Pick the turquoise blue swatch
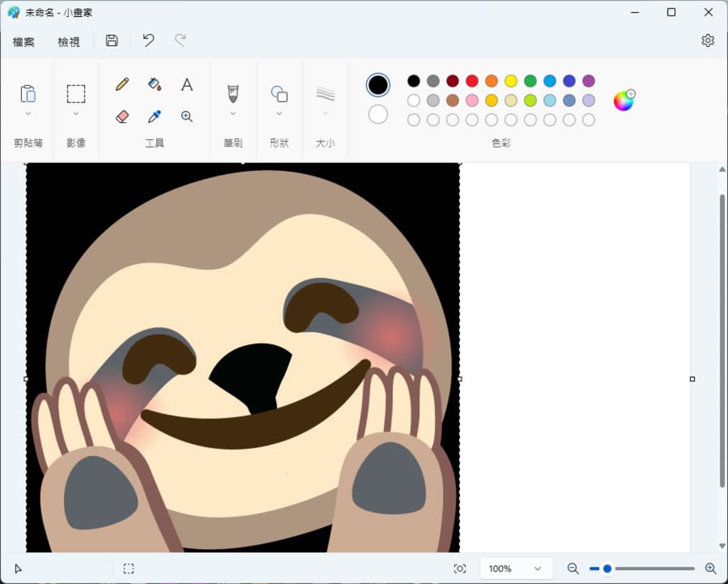This screenshot has height=584, width=728. click(x=550, y=81)
